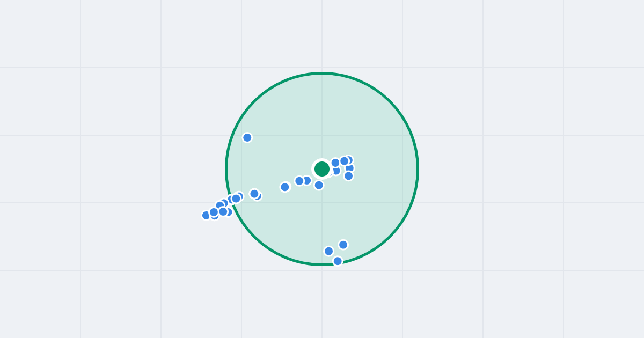Screen dimensions: 644x338
Task: Select the isolated blue dot in the circle's upper-left area
Action: pyautogui.click(x=247, y=137)
